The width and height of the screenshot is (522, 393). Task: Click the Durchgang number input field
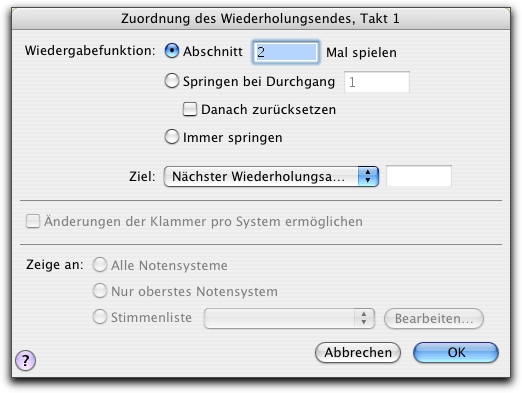(377, 82)
